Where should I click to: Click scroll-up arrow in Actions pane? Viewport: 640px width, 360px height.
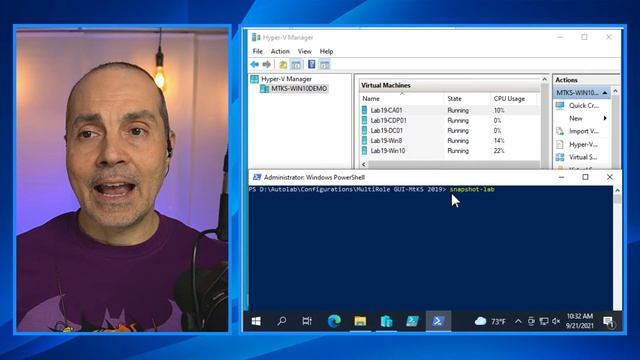pos(616,91)
